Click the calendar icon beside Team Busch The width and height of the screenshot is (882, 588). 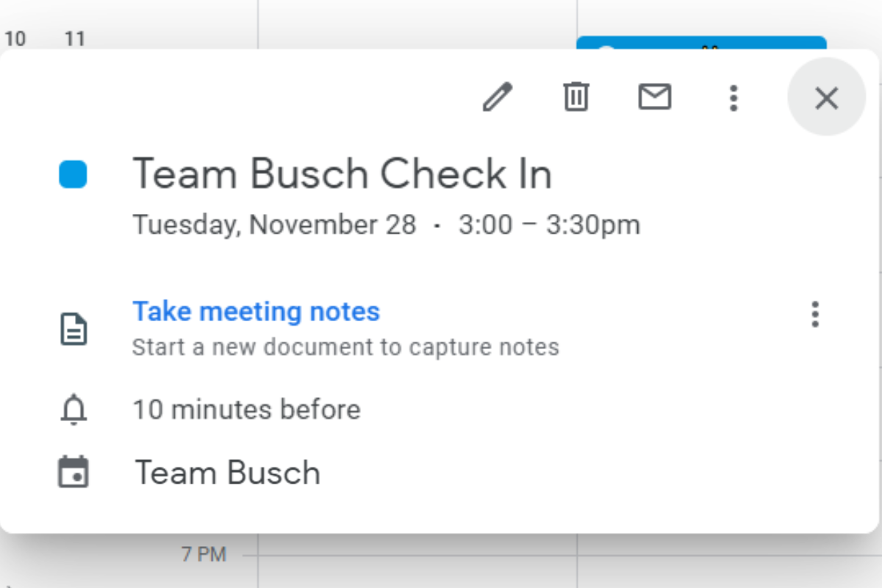click(73, 473)
